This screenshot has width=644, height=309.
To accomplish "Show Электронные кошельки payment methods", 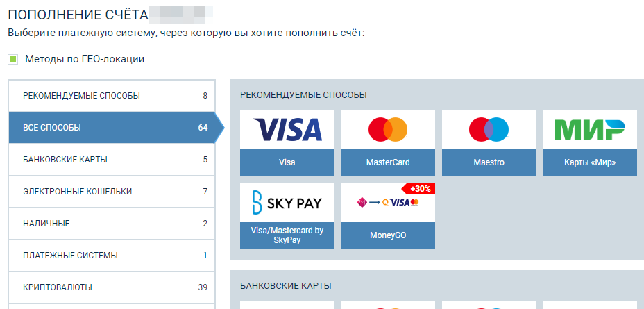I will [111, 192].
